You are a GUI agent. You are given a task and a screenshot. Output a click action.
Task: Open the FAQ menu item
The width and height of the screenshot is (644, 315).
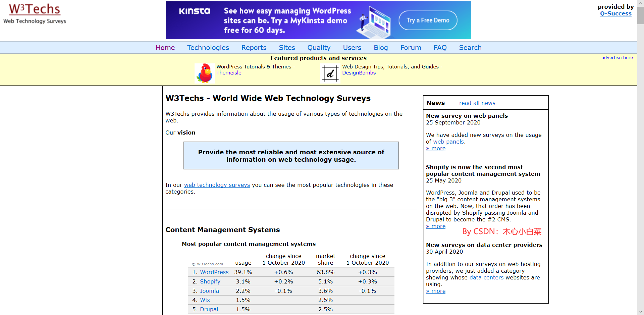coord(440,48)
